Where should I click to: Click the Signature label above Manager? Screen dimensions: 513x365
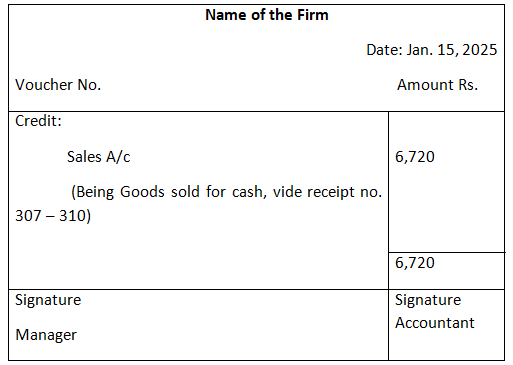pos(48,300)
